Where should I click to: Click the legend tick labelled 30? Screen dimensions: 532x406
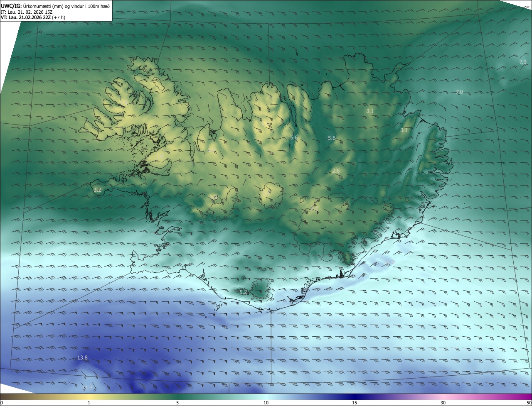coord(443,403)
